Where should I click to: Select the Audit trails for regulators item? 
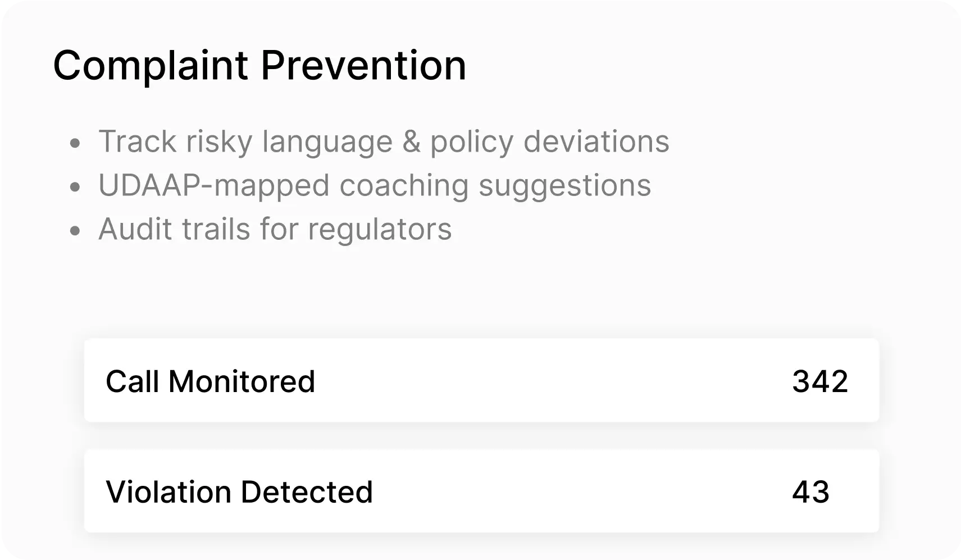pos(275,229)
